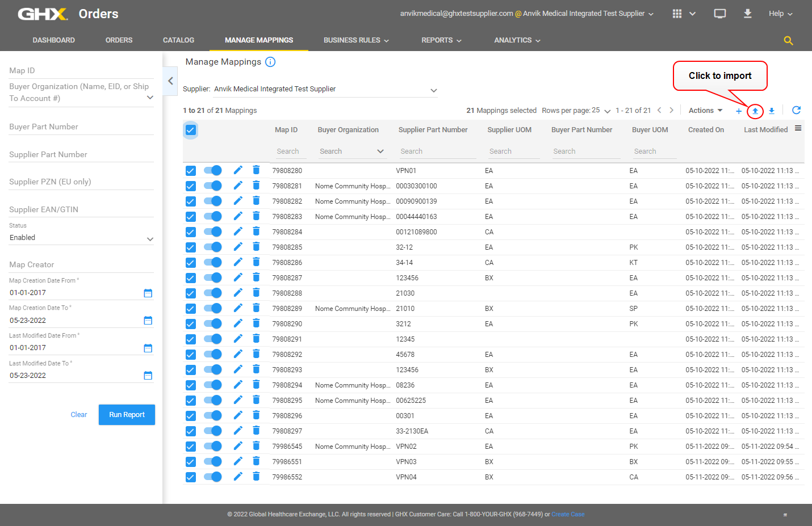Open Map Creation Date From calendar
Image resolution: width=812 pixels, height=526 pixels.
pos(148,293)
